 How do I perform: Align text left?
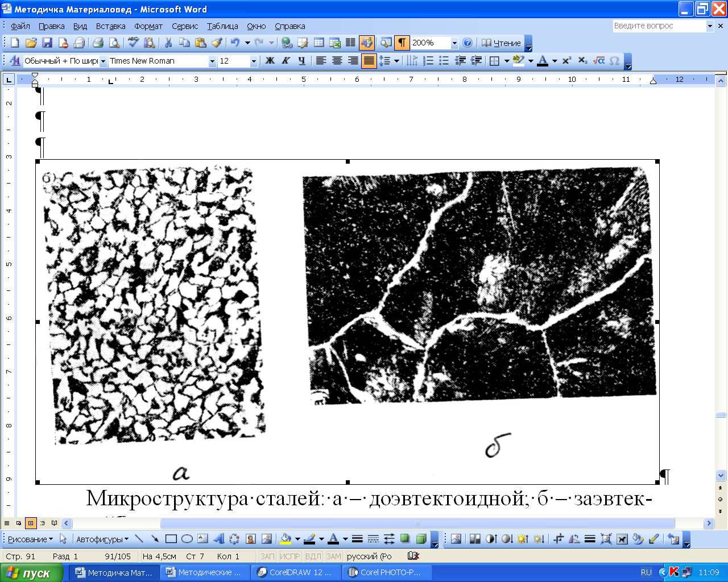321,61
